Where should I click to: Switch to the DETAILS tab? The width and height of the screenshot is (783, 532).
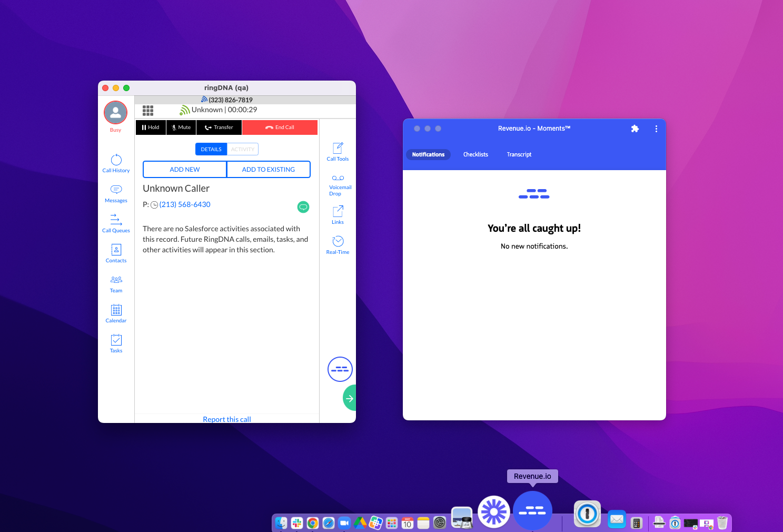click(211, 149)
